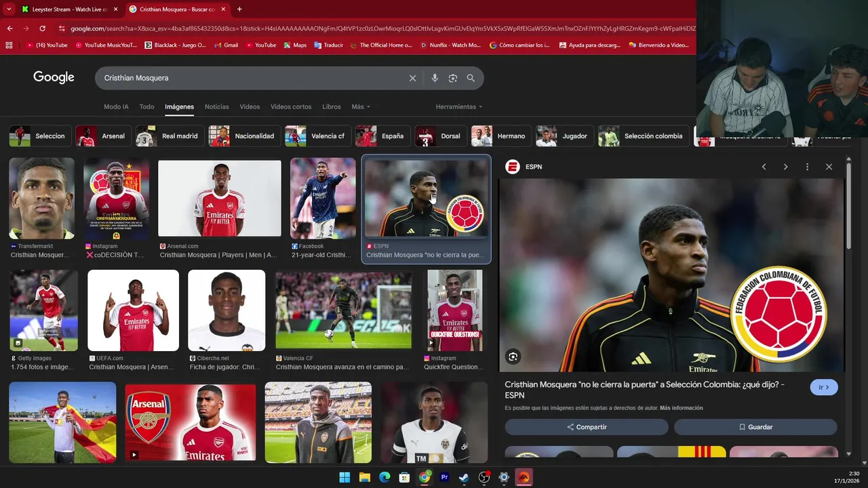Open the Traducir bookmark
This screenshot has height=488, width=868.
pos(328,45)
